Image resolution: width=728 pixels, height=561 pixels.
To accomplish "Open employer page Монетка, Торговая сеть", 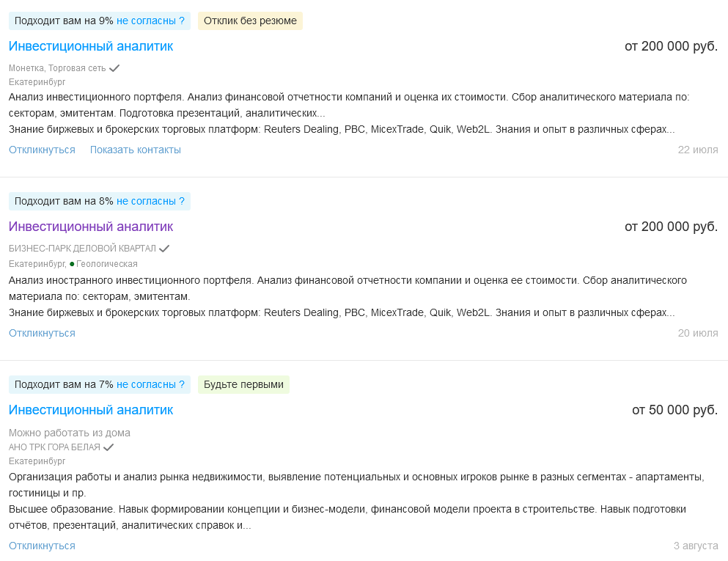I will (x=57, y=68).
